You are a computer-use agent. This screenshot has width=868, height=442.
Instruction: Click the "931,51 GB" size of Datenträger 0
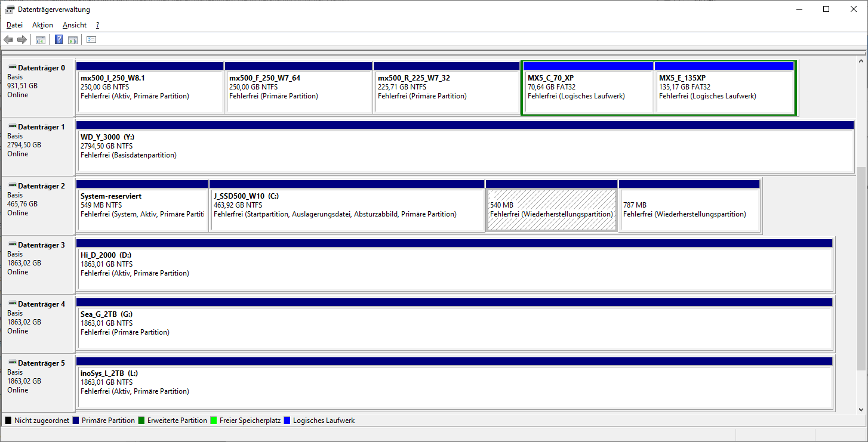(x=22, y=86)
